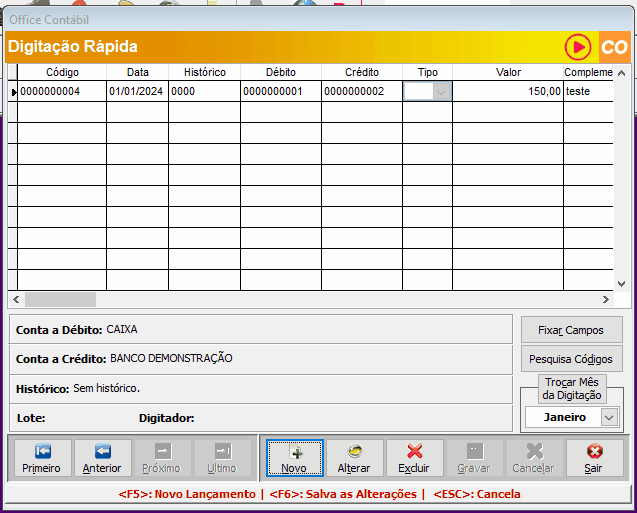Click the Primeiro navigation button
This screenshot has width=637, height=513.
pyautogui.click(x=41, y=458)
